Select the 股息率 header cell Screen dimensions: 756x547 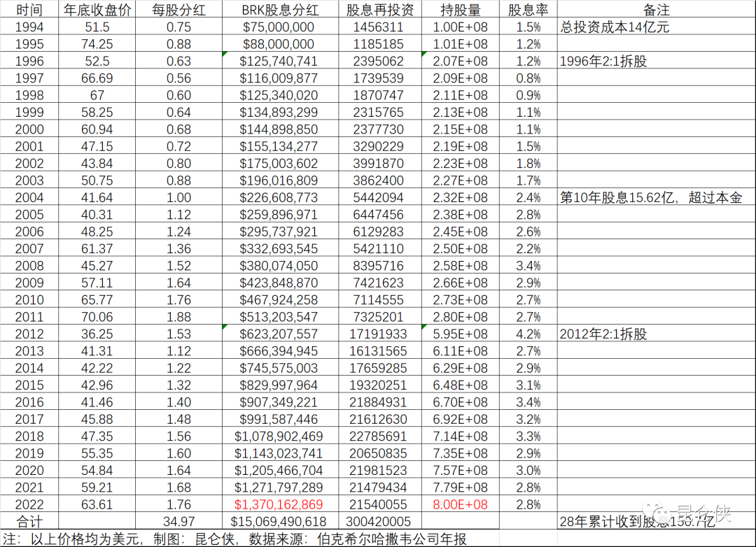pyautogui.click(x=528, y=10)
